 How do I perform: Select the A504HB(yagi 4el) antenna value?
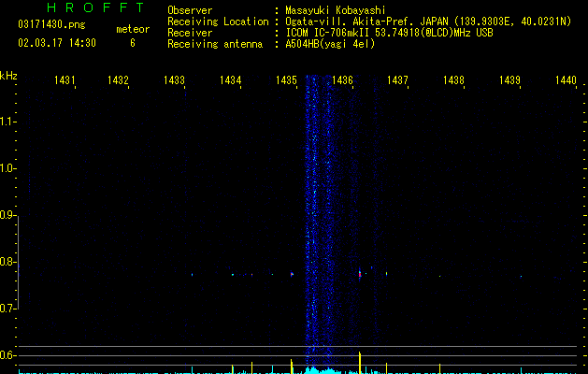pos(330,44)
